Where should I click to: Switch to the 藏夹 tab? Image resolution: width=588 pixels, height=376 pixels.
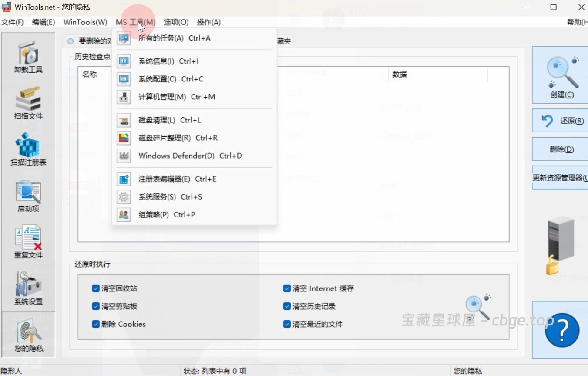click(284, 41)
